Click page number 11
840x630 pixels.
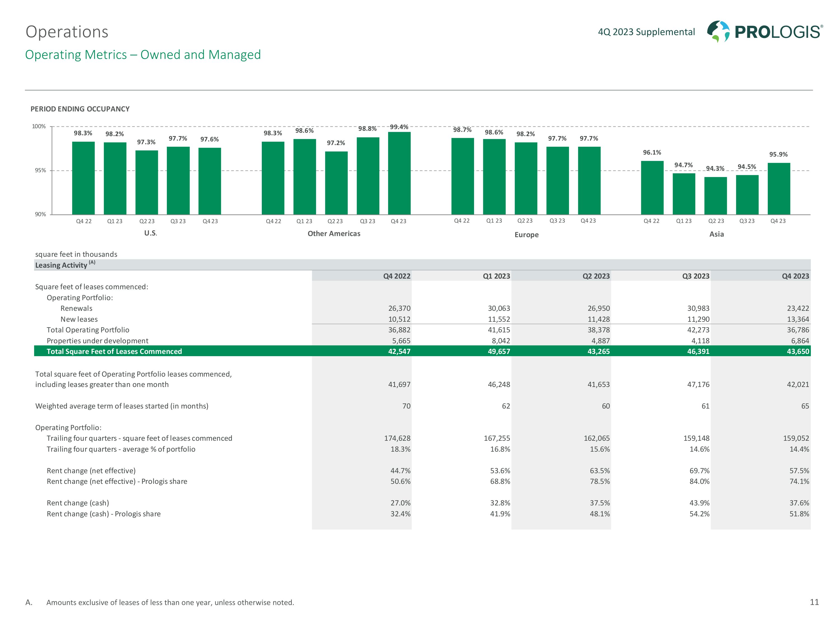pos(814,602)
